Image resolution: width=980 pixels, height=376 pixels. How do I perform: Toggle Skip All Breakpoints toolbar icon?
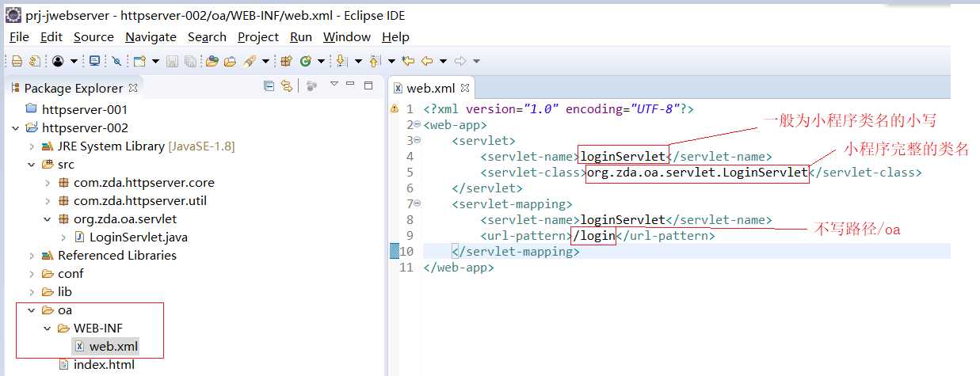(x=117, y=61)
